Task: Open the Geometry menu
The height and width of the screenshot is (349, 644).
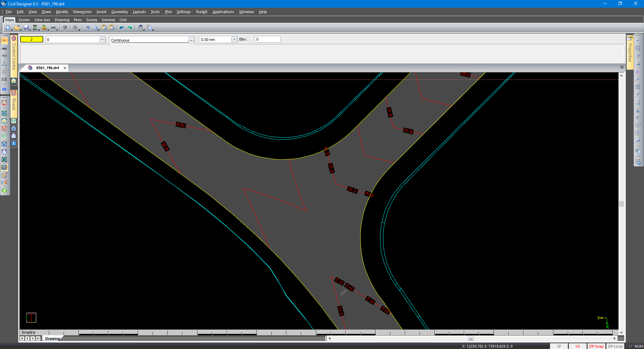Action: click(119, 12)
